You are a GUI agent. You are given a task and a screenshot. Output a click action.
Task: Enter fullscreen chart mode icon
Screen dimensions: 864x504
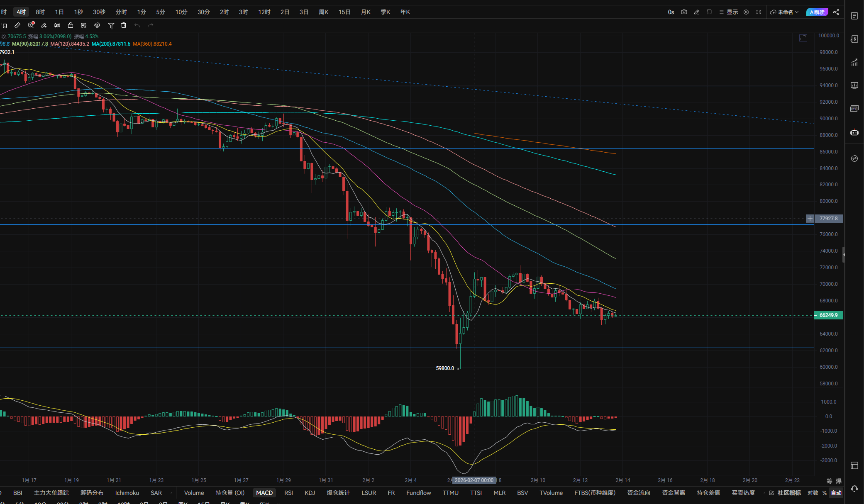click(x=759, y=12)
